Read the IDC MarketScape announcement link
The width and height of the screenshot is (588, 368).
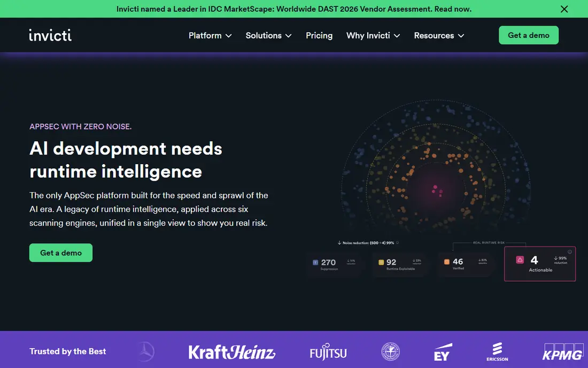[293, 9]
